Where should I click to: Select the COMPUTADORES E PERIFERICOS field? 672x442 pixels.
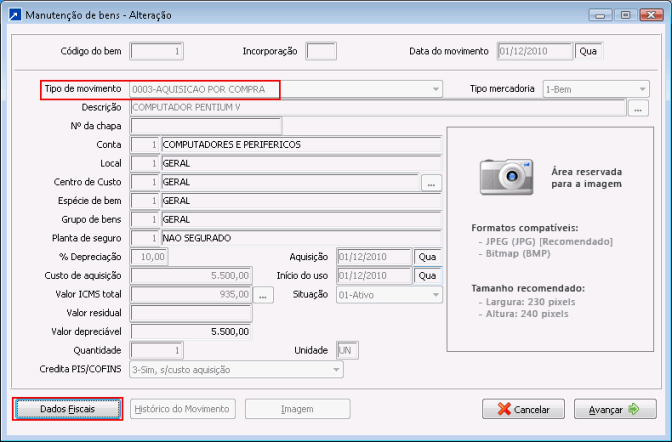click(x=301, y=145)
